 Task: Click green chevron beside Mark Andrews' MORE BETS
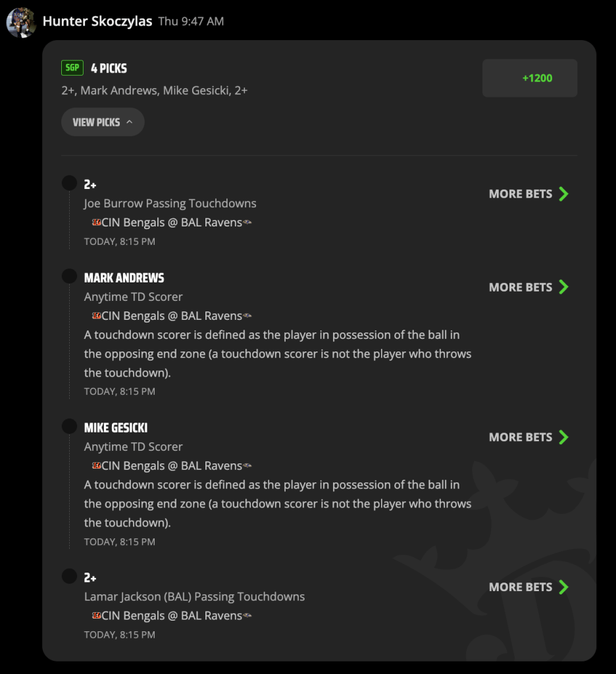coord(563,287)
